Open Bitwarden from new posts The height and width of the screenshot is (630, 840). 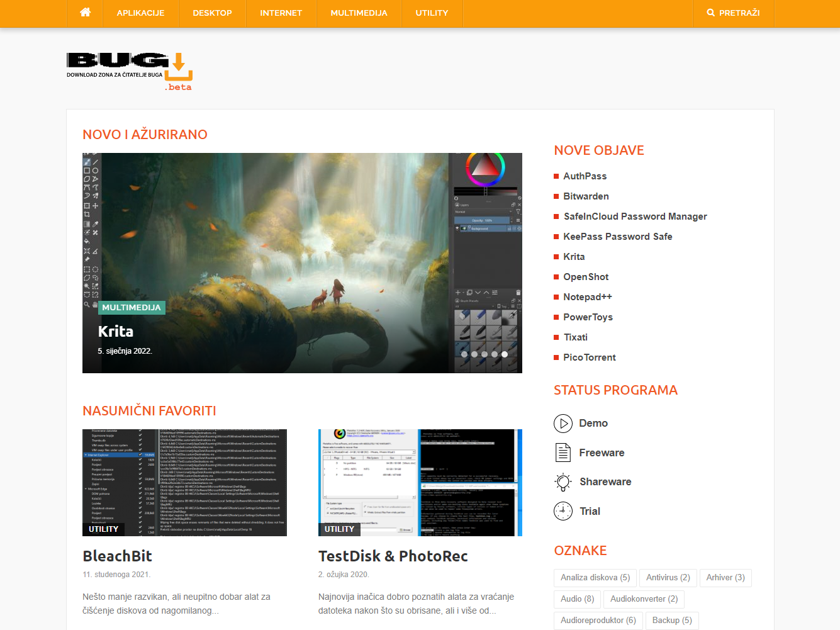coord(586,196)
